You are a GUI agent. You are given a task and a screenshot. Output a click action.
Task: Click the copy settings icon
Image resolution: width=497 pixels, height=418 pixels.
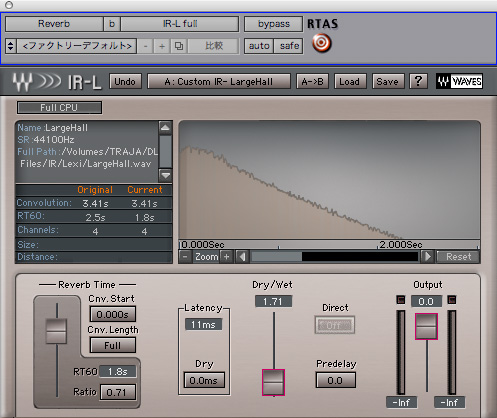(x=179, y=46)
